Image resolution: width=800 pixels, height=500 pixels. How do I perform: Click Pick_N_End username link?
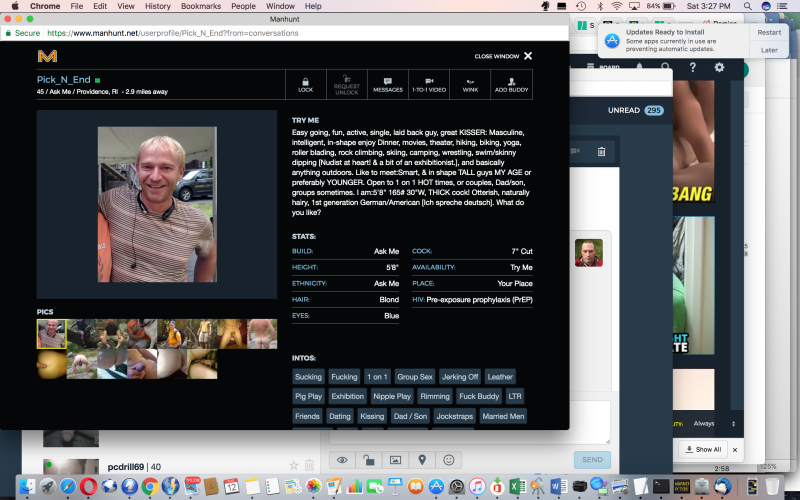coord(64,80)
